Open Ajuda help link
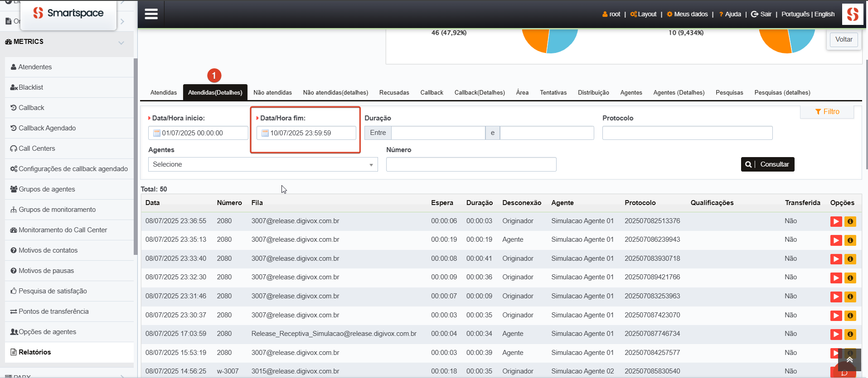This screenshot has width=868, height=378. click(x=730, y=14)
